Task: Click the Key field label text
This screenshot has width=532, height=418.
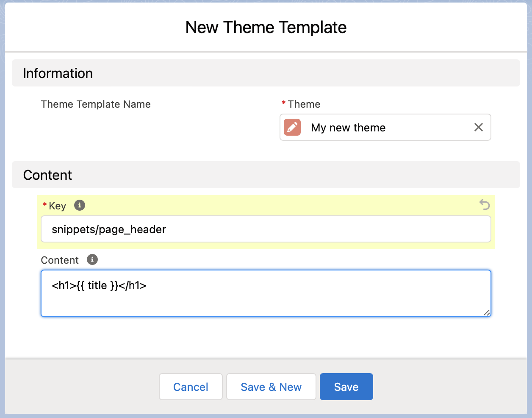Action: point(57,206)
